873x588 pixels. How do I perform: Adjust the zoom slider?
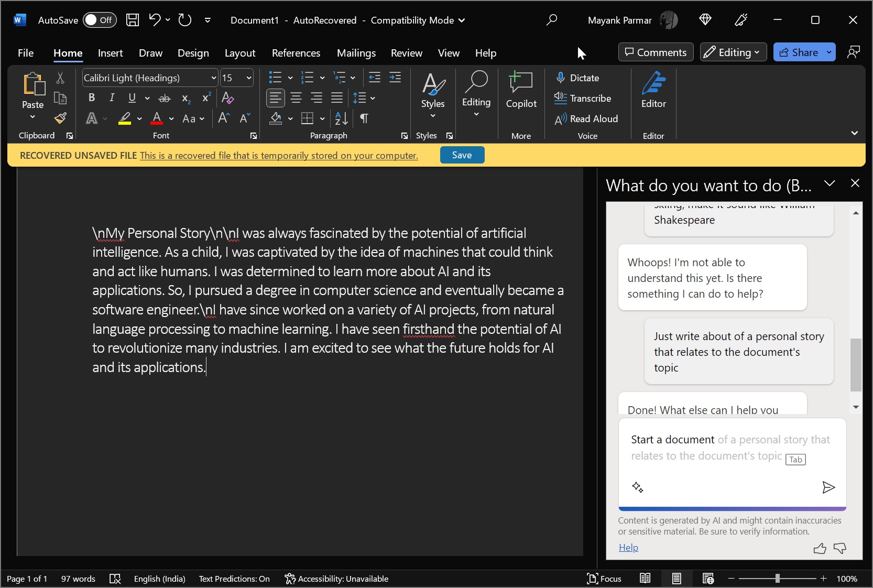(777, 579)
